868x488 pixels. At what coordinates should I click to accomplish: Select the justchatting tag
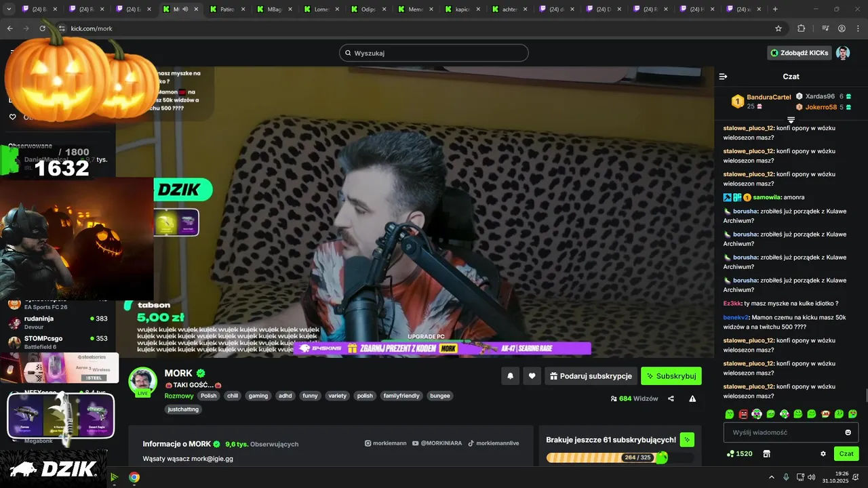pyautogui.click(x=183, y=409)
